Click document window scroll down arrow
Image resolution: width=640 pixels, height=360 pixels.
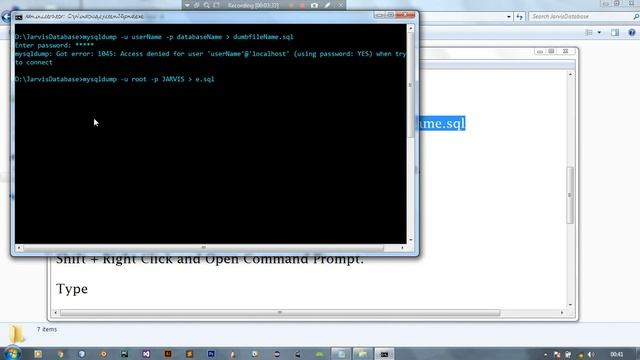570,305
